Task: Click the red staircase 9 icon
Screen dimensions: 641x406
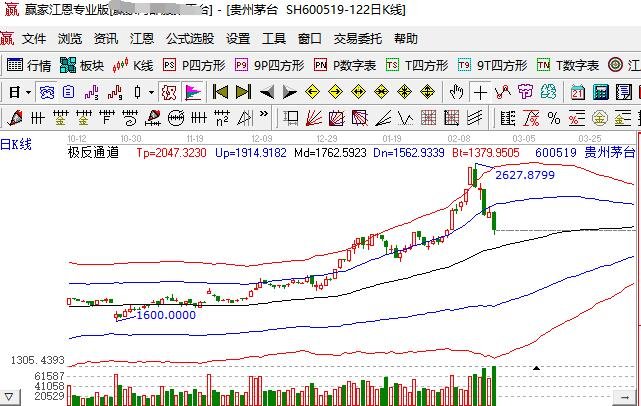Action: 115,92
